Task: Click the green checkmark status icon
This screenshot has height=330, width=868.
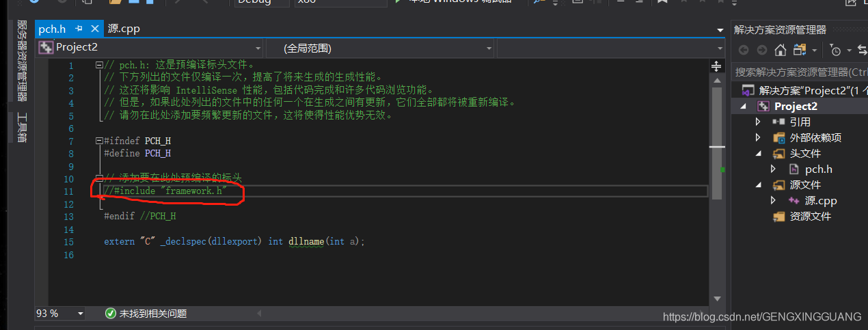Action: [x=111, y=314]
